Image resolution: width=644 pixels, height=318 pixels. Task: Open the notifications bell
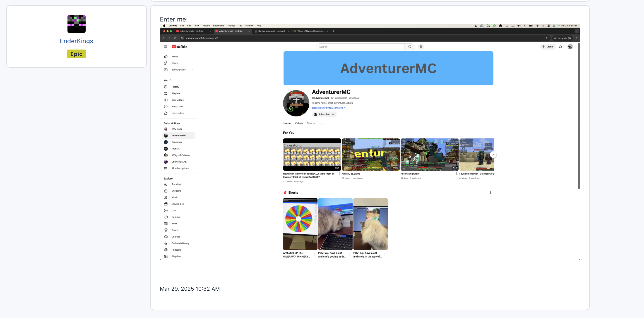560,47
